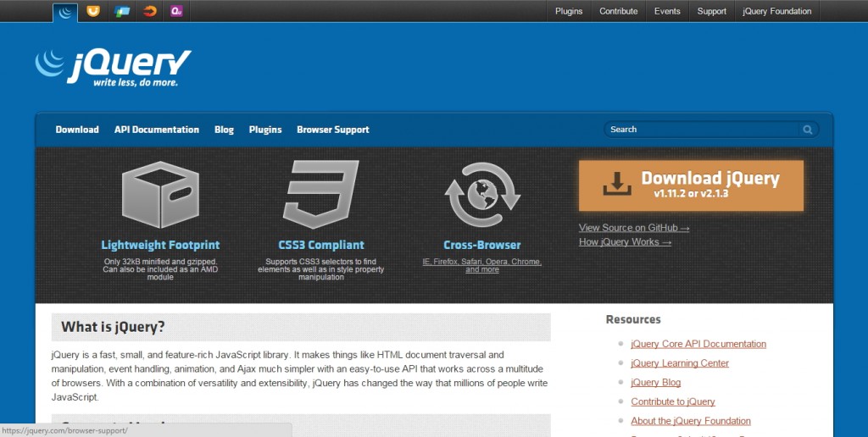Open the Sizzle project icon
The image size is (868, 437).
[x=149, y=11]
